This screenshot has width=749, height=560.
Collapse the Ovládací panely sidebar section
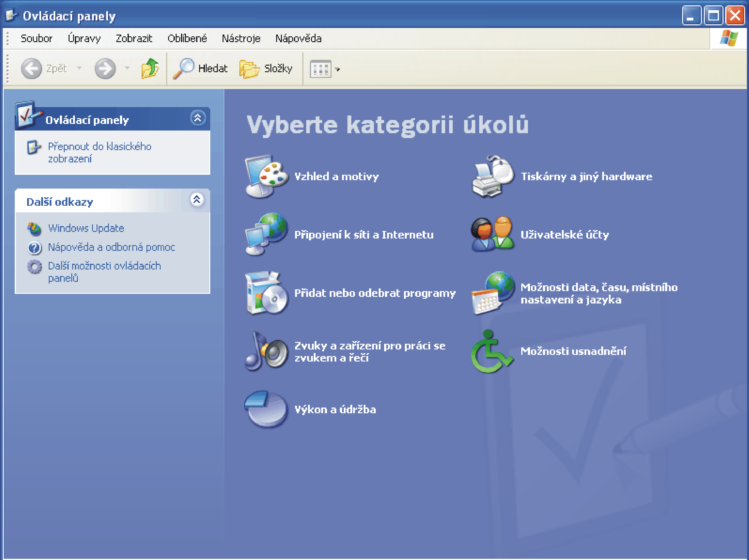pyautogui.click(x=198, y=118)
